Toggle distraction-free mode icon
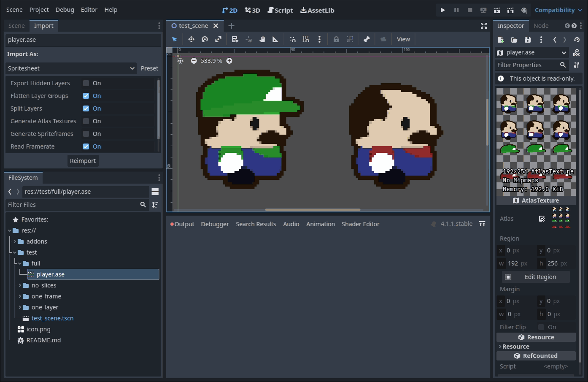Image resolution: width=588 pixels, height=382 pixels. coord(484,26)
